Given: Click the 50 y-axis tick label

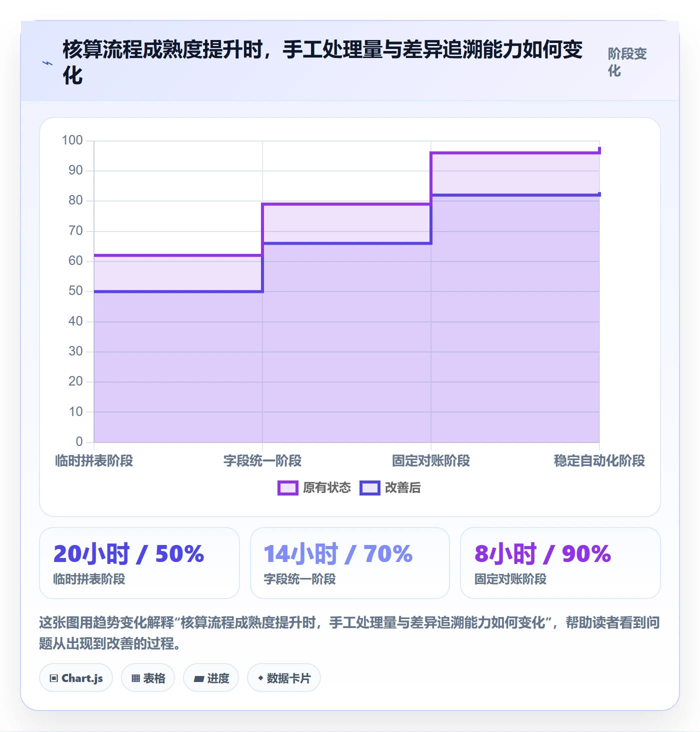Looking at the screenshot, I should (75, 291).
